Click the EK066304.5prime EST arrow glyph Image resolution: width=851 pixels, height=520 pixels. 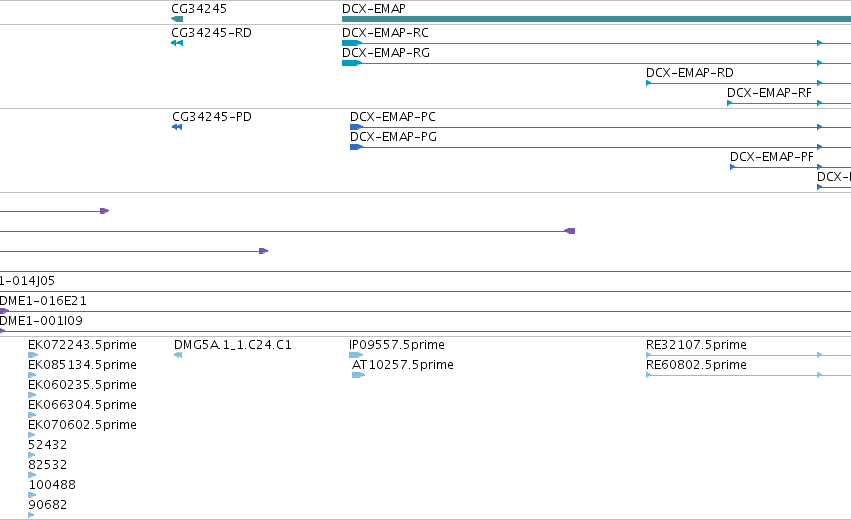point(32,415)
